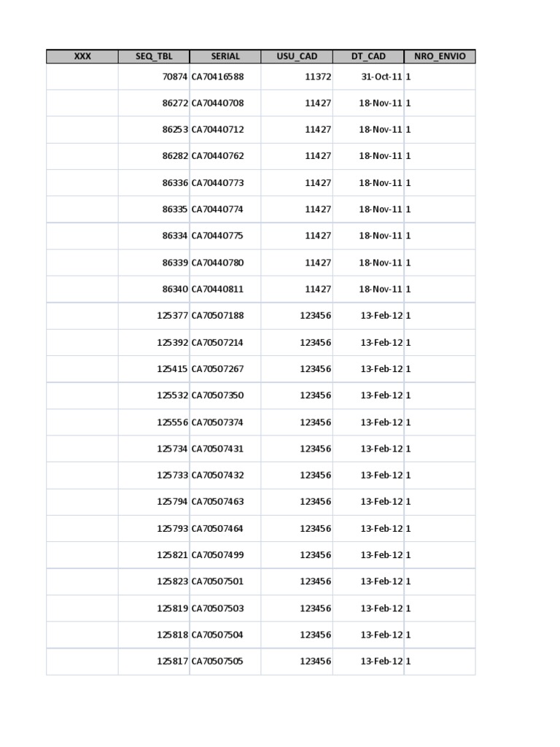
Task: Select the date cell 31-Oct-11
Action: click(x=381, y=77)
